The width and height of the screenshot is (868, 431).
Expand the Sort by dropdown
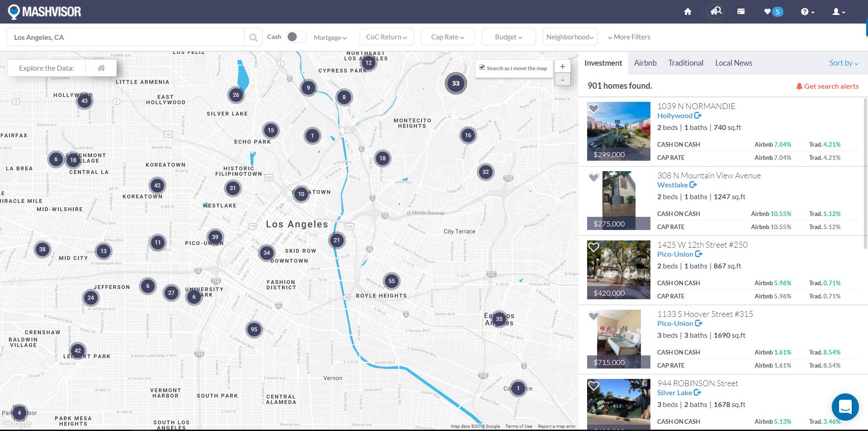point(843,63)
